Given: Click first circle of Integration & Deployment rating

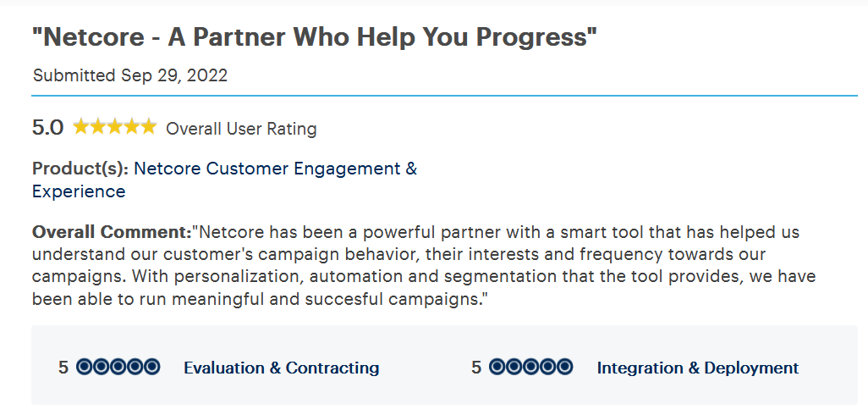Looking at the screenshot, I should click(x=497, y=368).
